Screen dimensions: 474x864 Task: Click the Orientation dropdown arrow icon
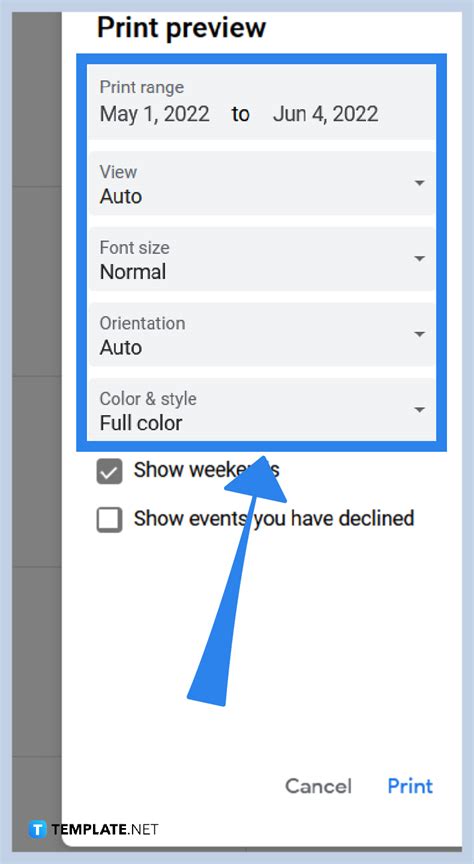point(419,334)
